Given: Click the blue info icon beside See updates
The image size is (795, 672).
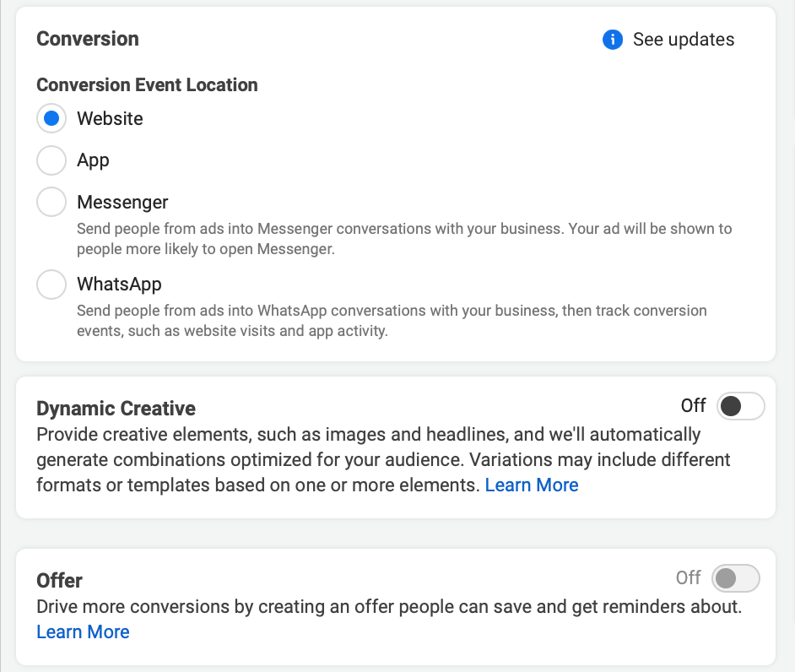Looking at the screenshot, I should point(613,40).
